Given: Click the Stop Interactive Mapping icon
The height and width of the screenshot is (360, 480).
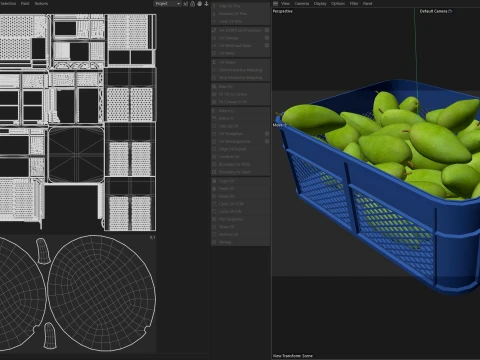Looking at the screenshot, I should click(214, 77).
